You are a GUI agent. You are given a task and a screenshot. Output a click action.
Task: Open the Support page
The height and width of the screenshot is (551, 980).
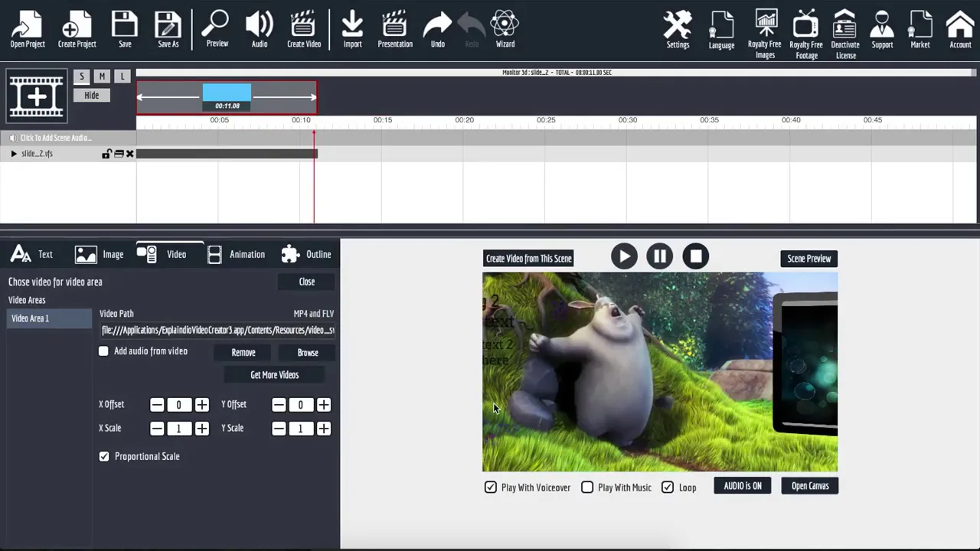point(882,30)
